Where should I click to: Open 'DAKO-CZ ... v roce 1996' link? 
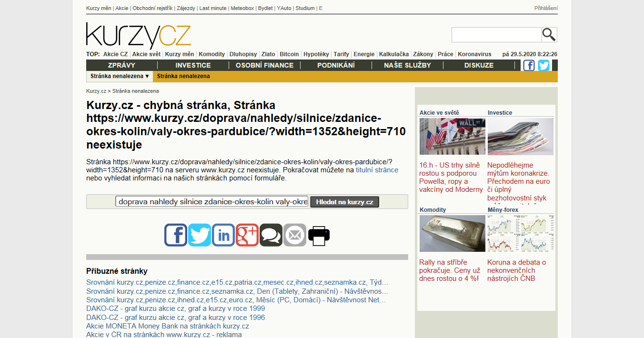(176, 318)
